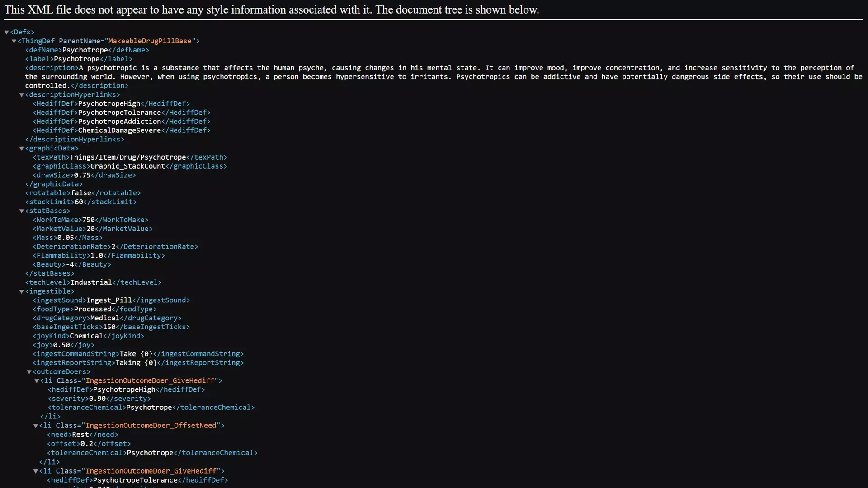Collapse the descriptionHyperlinks node

click(x=21, y=95)
